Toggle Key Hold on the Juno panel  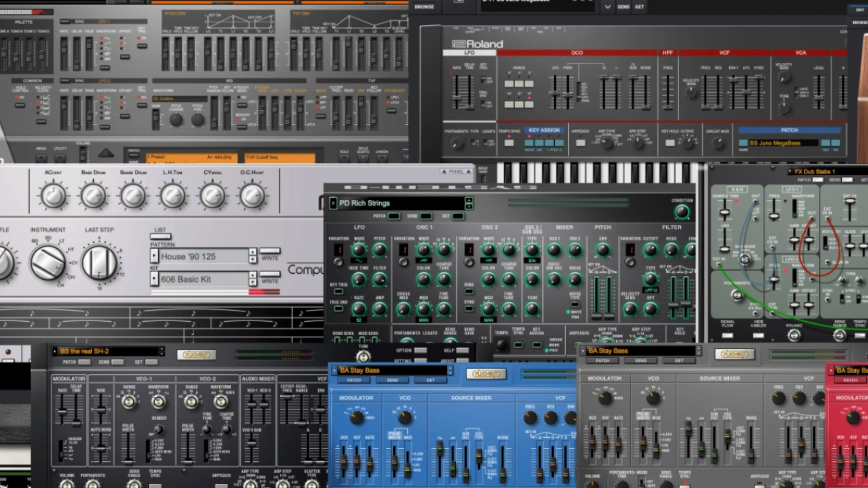pos(670,143)
